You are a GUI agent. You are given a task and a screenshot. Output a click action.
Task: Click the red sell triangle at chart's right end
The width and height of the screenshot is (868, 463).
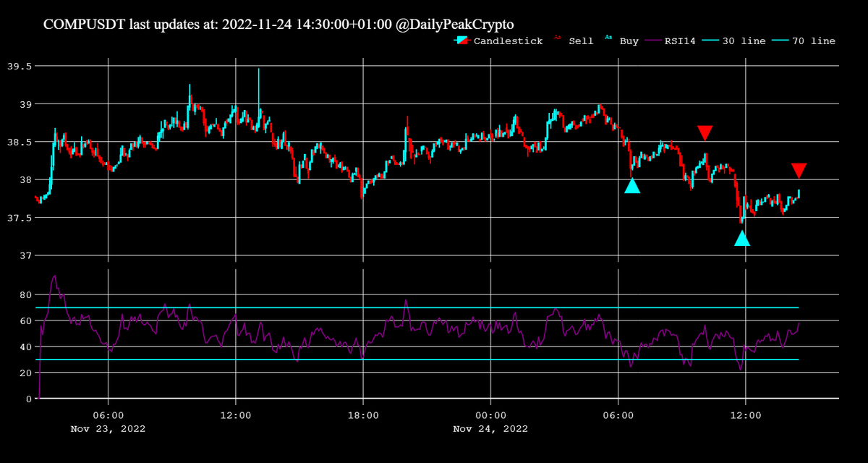click(x=799, y=171)
